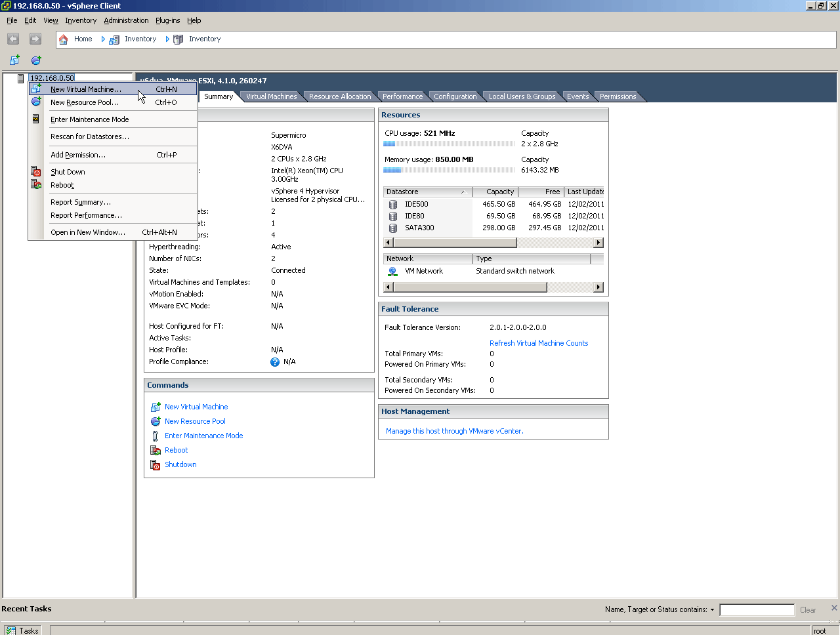840x635 pixels.
Task: Click the CPU usage bar
Action: point(449,144)
